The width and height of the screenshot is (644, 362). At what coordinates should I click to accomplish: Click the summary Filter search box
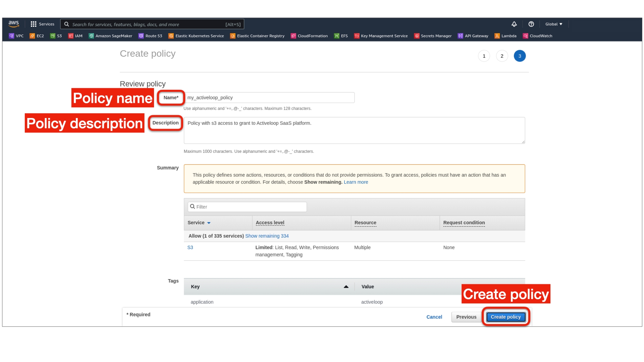(x=248, y=207)
